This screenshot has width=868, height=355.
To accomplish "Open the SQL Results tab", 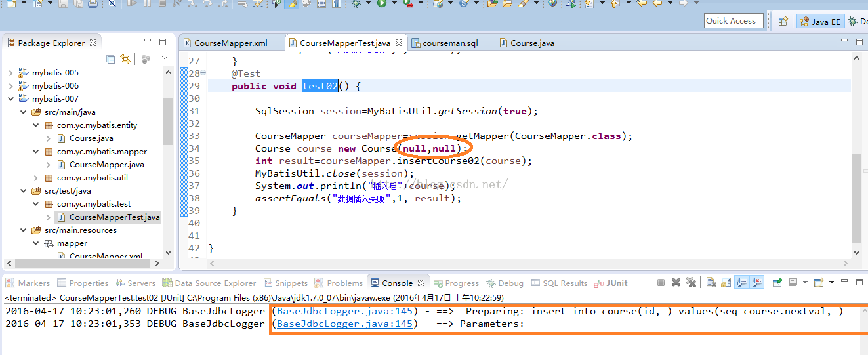I will pyautogui.click(x=559, y=283).
